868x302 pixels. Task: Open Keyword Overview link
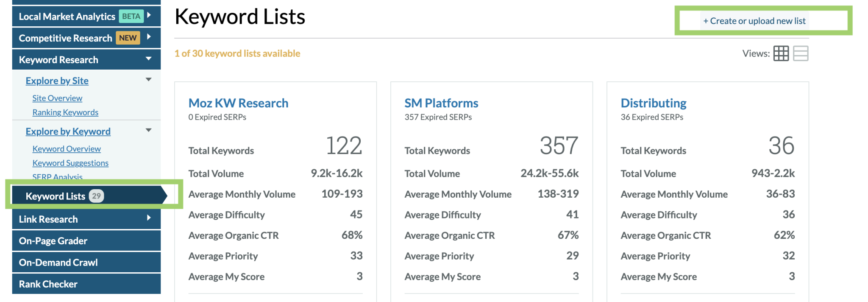(67, 149)
